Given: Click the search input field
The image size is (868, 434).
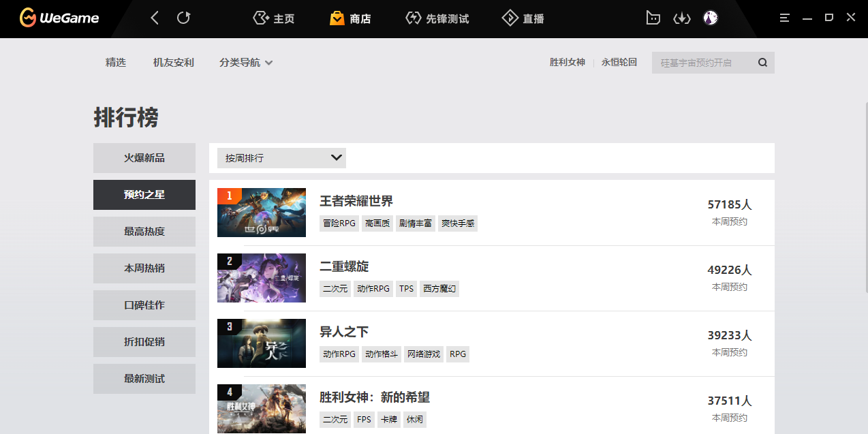Looking at the screenshot, I should point(702,63).
